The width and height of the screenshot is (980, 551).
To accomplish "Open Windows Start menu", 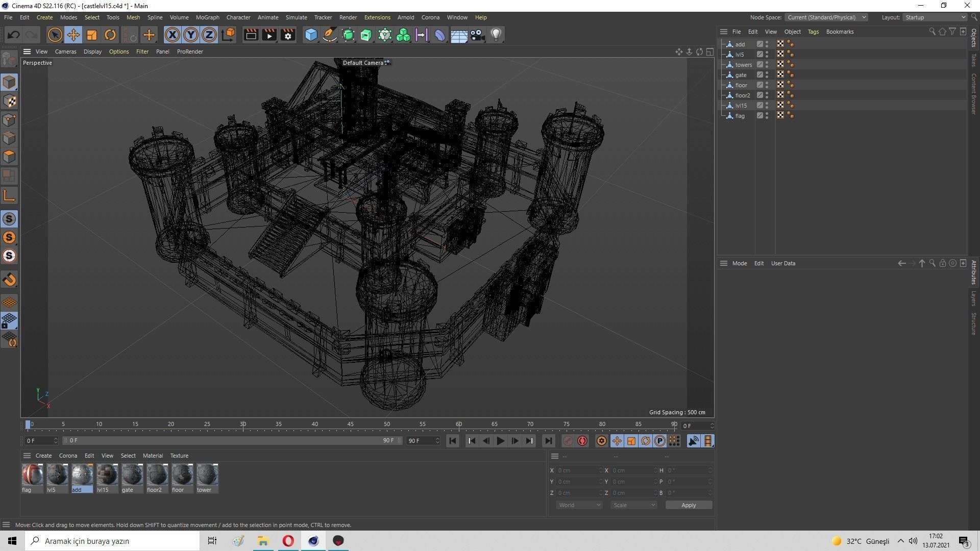I will click(x=12, y=541).
